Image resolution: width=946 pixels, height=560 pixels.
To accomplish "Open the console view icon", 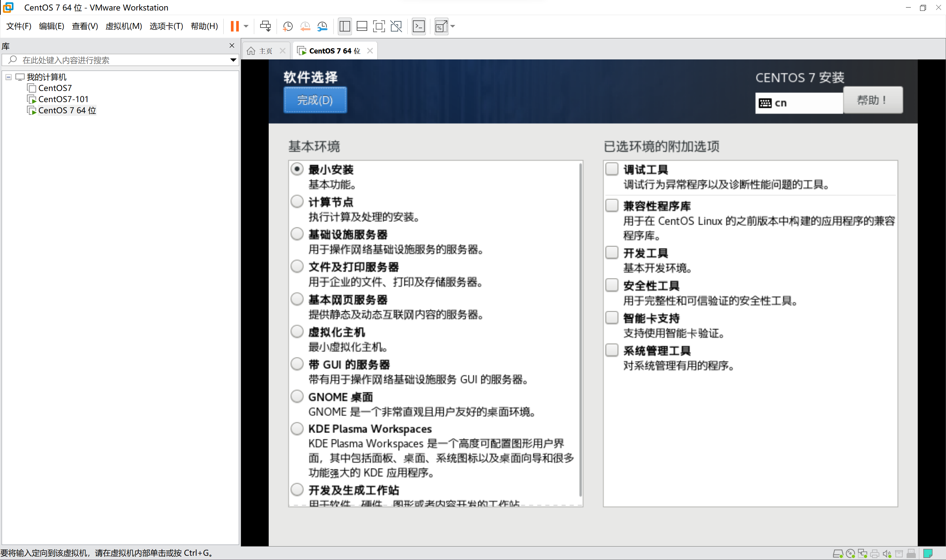I will point(419,26).
